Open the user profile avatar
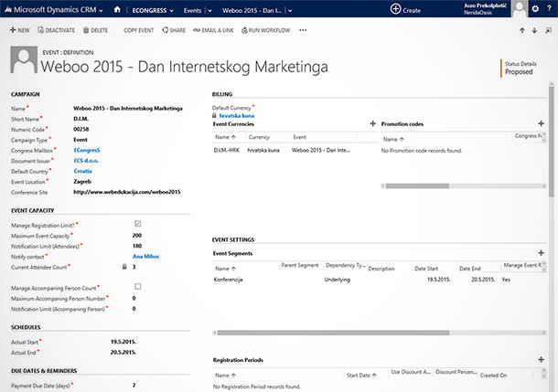 pos(520,8)
